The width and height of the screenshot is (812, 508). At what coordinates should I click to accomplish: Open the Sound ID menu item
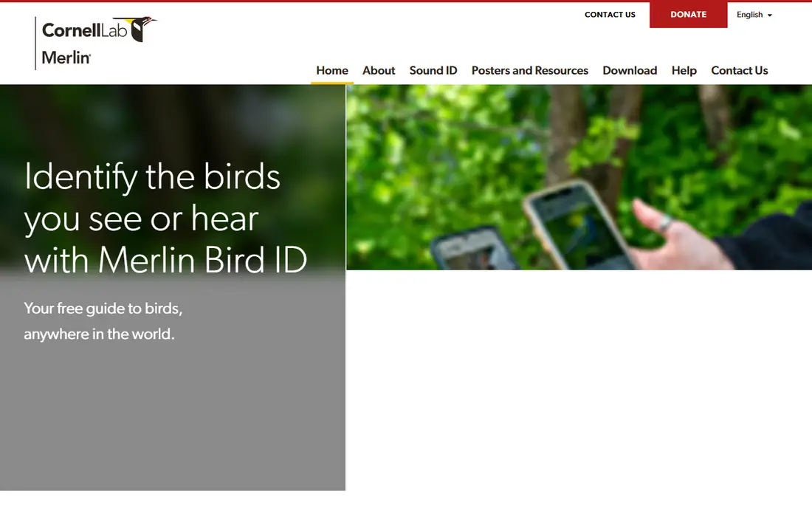[x=433, y=70]
